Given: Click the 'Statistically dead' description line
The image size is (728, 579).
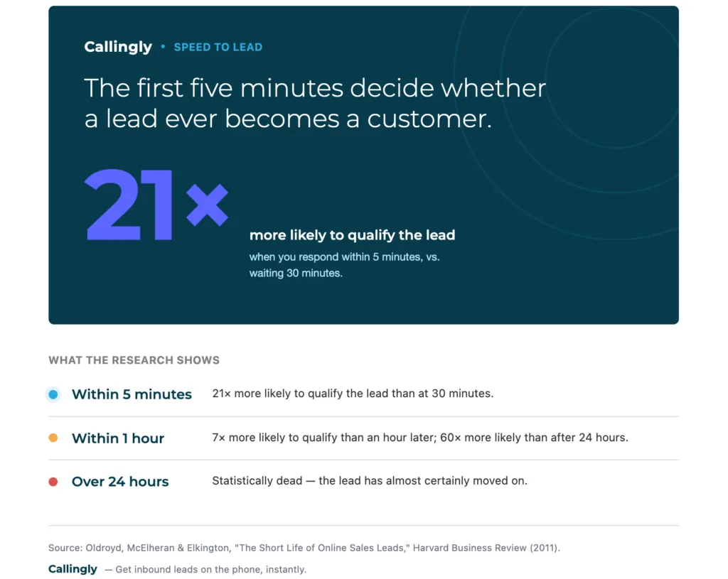Looking at the screenshot, I should [370, 481].
